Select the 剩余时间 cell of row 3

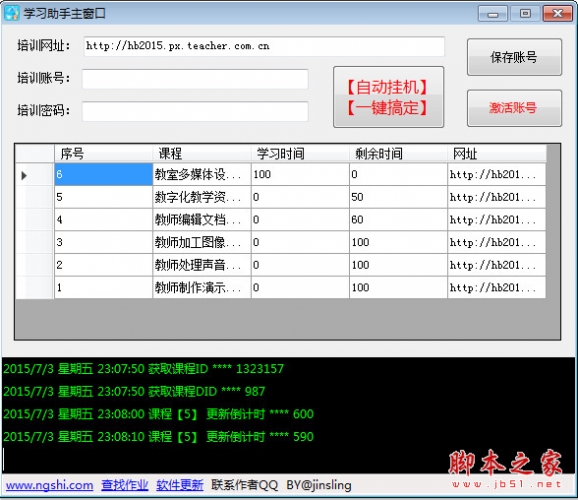click(398, 242)
